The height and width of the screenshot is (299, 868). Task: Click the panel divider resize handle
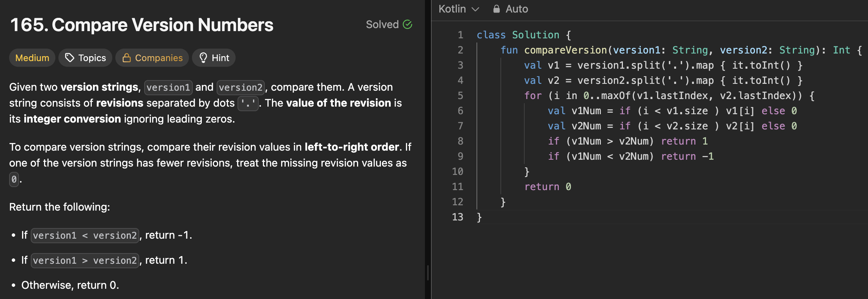click(428, 272)
